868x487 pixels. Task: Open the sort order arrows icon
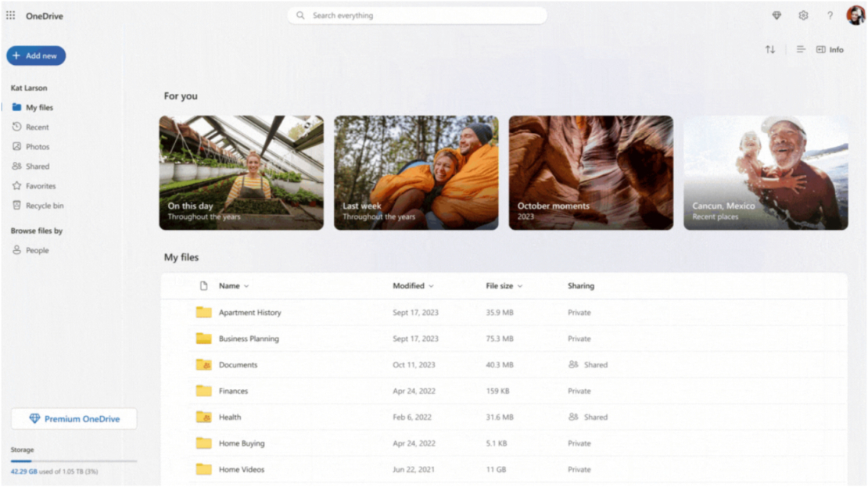(x=770, y=49)
